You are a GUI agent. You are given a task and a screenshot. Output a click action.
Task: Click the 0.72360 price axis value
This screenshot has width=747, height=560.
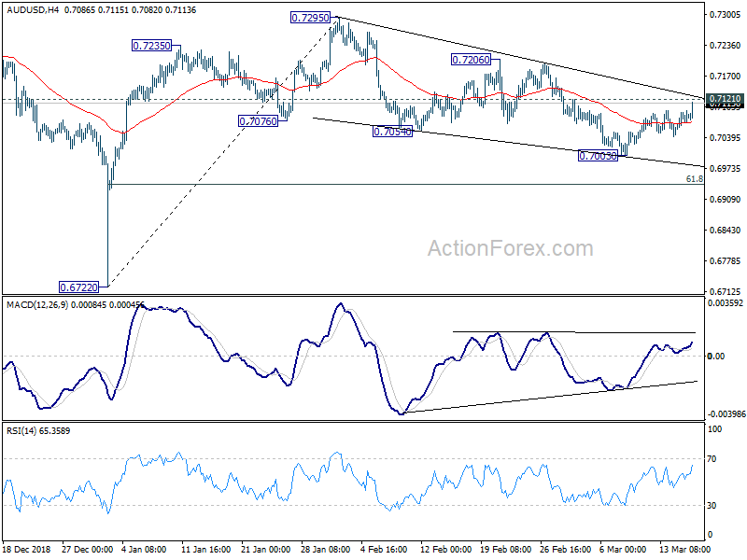(726, 45)
